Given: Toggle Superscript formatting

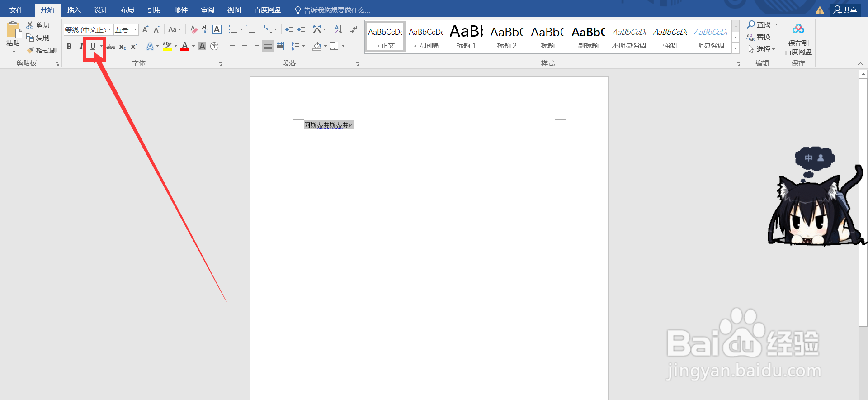Looking at the screenshot, I should click(134, 46).
